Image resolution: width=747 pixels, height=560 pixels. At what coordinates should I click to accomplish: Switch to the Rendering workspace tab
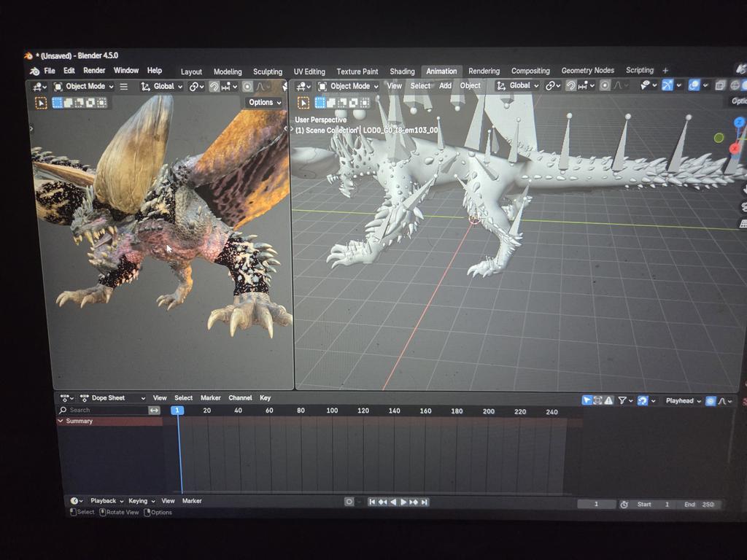(x=484, y=71)
